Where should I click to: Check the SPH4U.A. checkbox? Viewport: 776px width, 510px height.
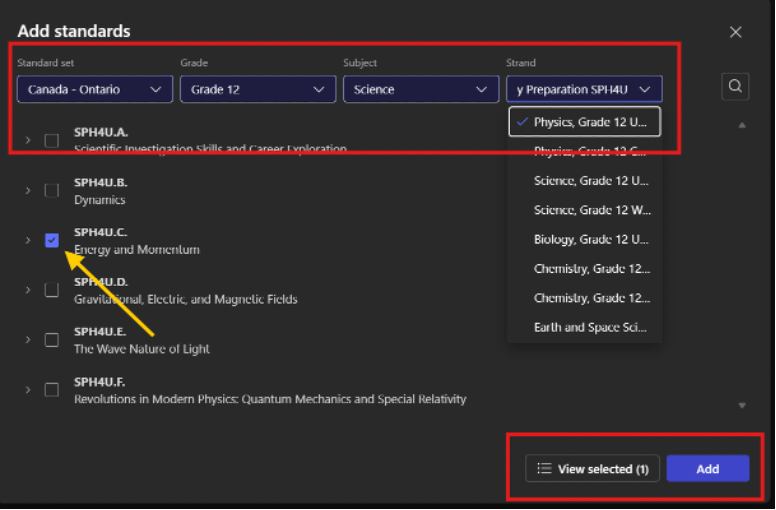click(x=52, y=140)
